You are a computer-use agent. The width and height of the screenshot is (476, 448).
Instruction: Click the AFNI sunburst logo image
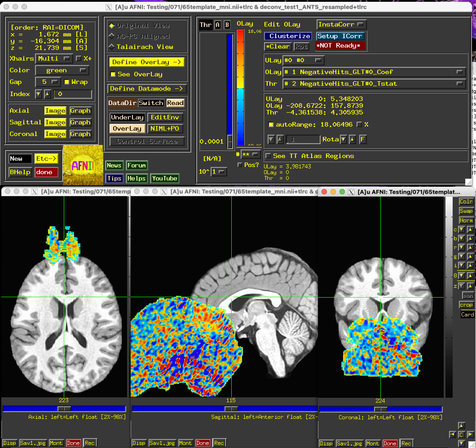pos(83,165)
